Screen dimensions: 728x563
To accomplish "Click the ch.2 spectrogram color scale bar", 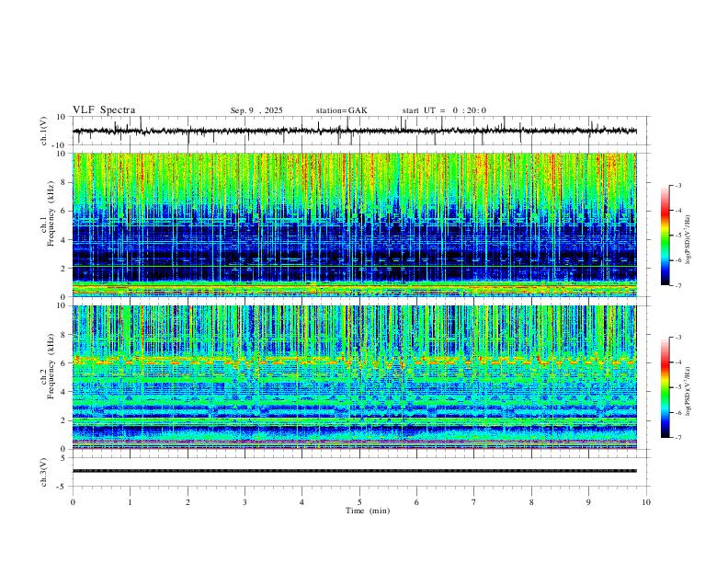I will click(x=665, y=387).
